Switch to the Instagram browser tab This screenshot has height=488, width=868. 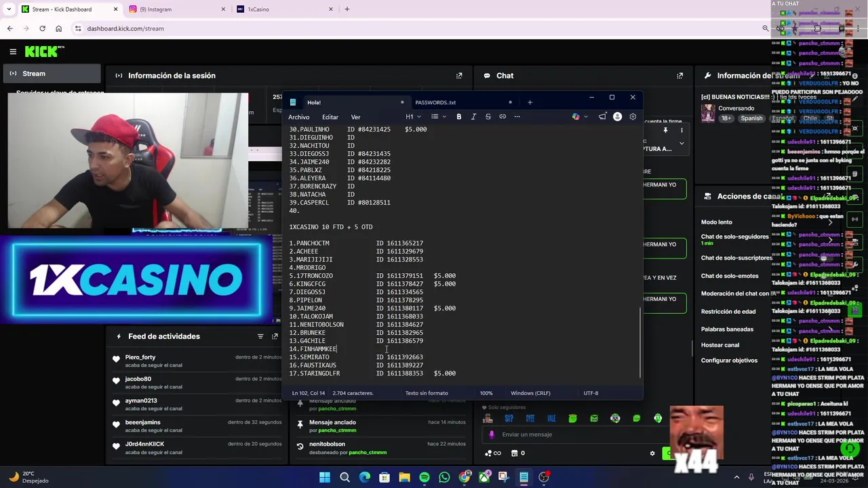click(x=177, y=9)
